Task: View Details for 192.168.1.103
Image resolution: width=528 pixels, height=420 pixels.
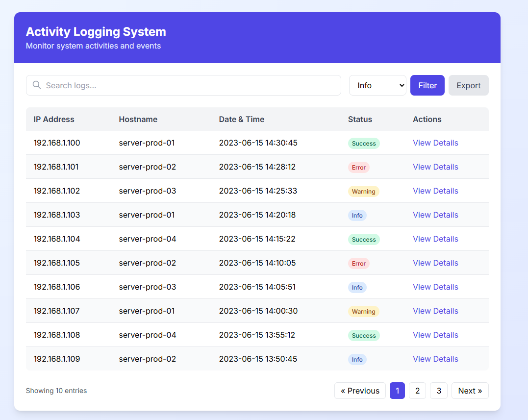Action: 435,215
